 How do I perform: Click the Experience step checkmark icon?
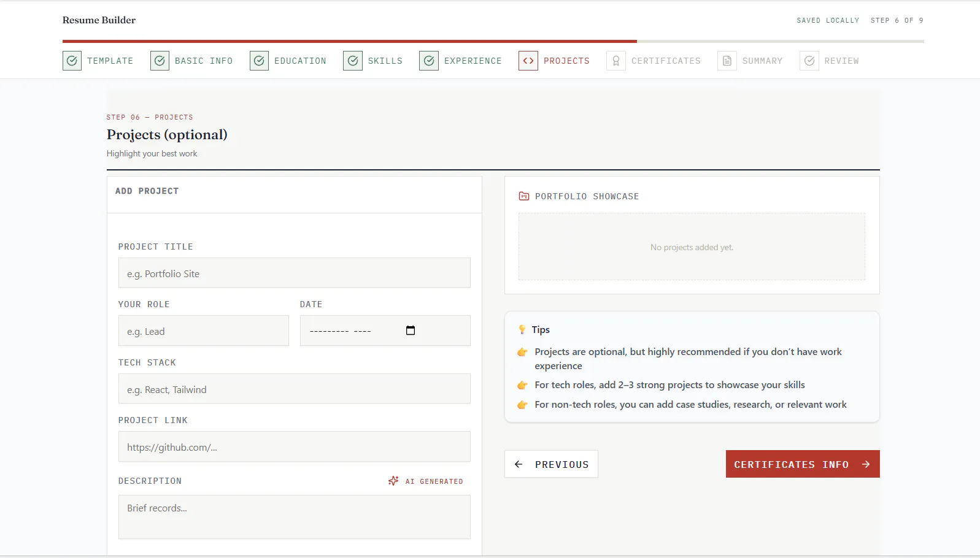[x=429, y=61]
